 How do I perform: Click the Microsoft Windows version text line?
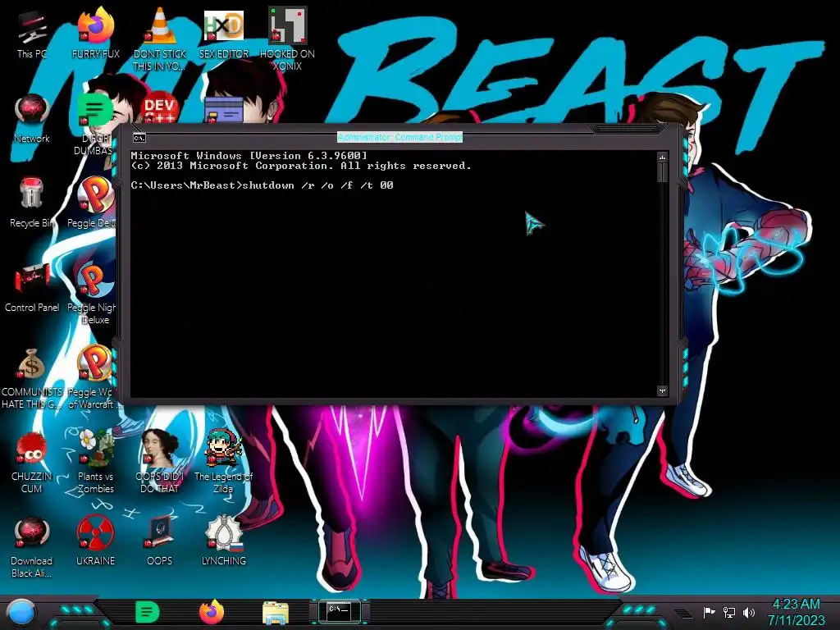(x=249, y=155)
